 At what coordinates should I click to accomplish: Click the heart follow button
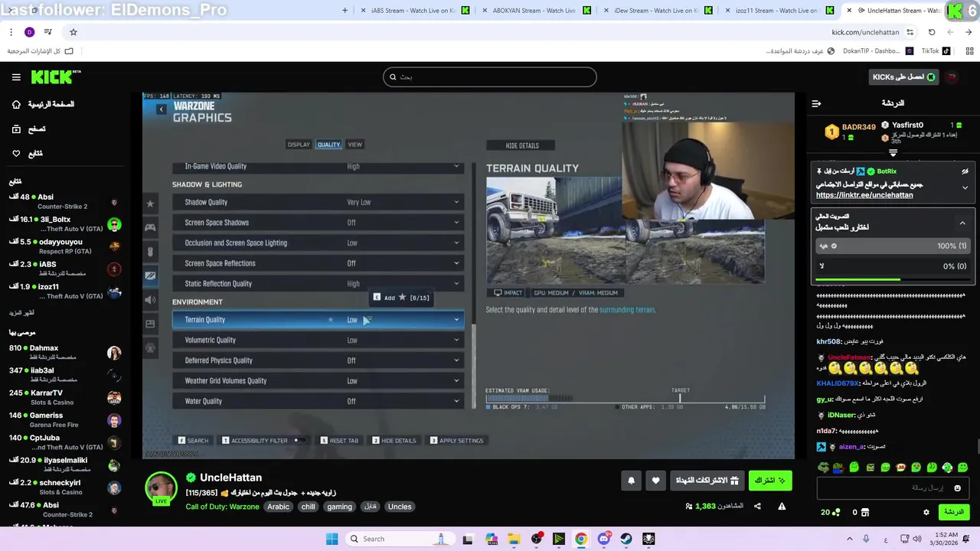click(x=655, y=481)
